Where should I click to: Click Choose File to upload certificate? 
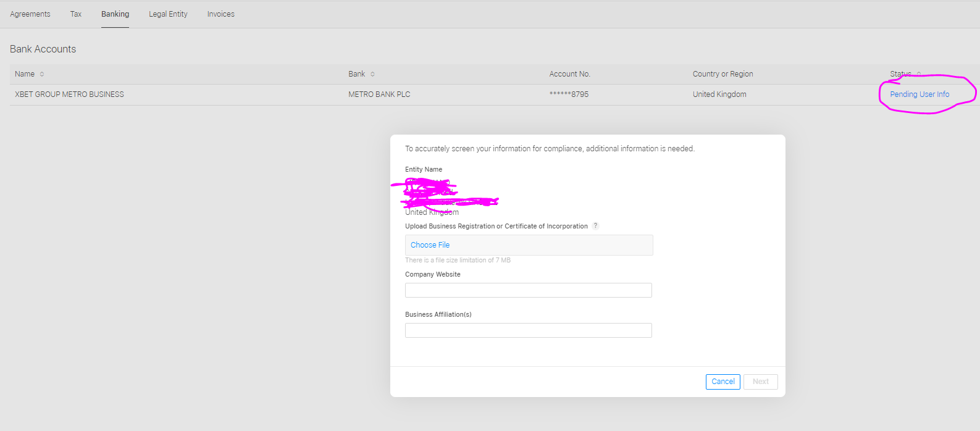coord(430,245)
